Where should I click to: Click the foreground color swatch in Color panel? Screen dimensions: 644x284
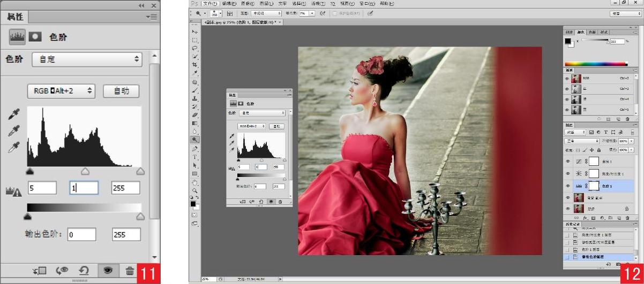[x=568, y=40]
